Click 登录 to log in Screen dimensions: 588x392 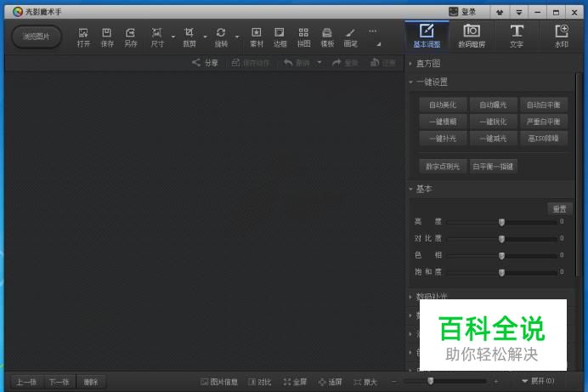(x=463, y=12)
